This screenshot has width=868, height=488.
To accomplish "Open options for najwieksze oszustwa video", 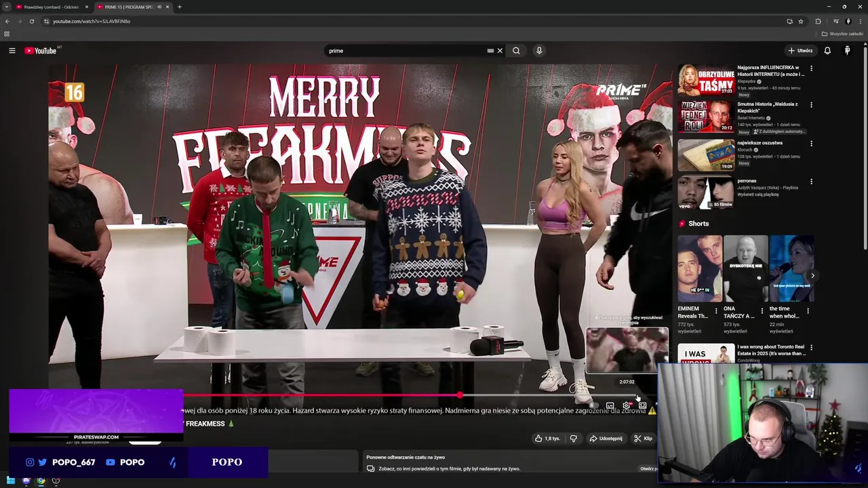I will tap(811, 143).
